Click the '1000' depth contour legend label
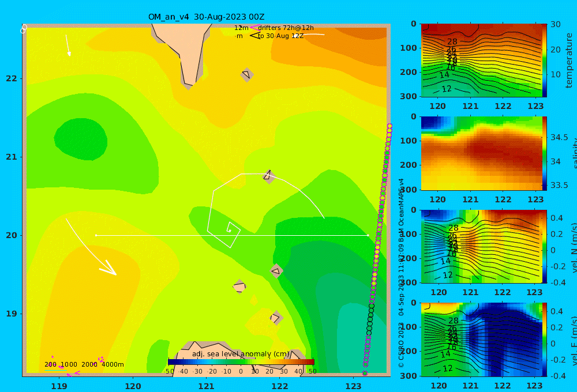 [x=69, y=364]
